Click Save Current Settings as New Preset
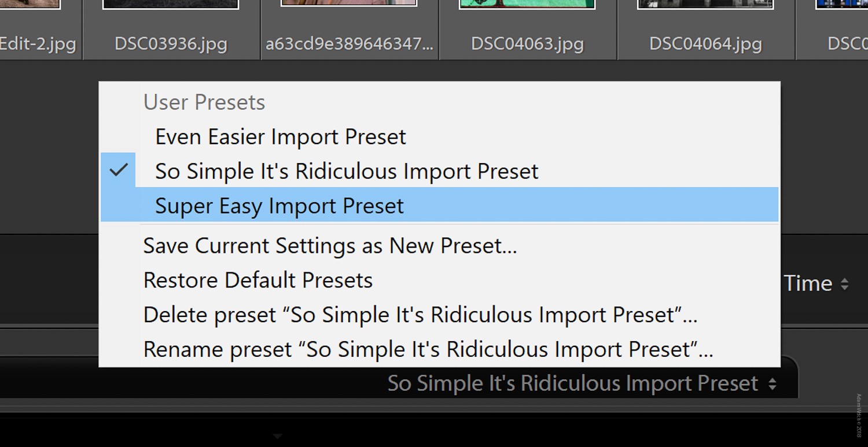This screenshot has width=868, height=447. (330, 245)
